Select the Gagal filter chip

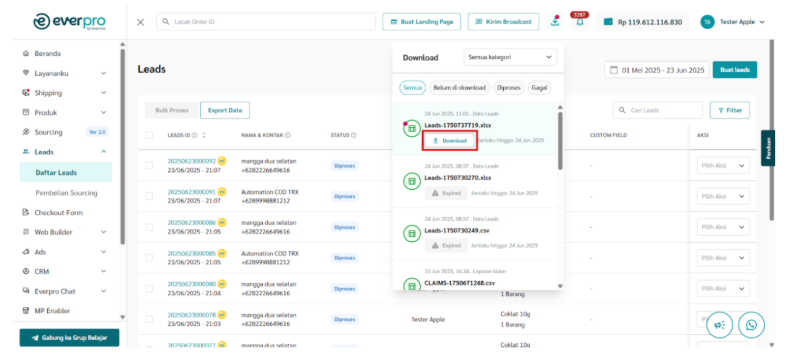point(539,88)
